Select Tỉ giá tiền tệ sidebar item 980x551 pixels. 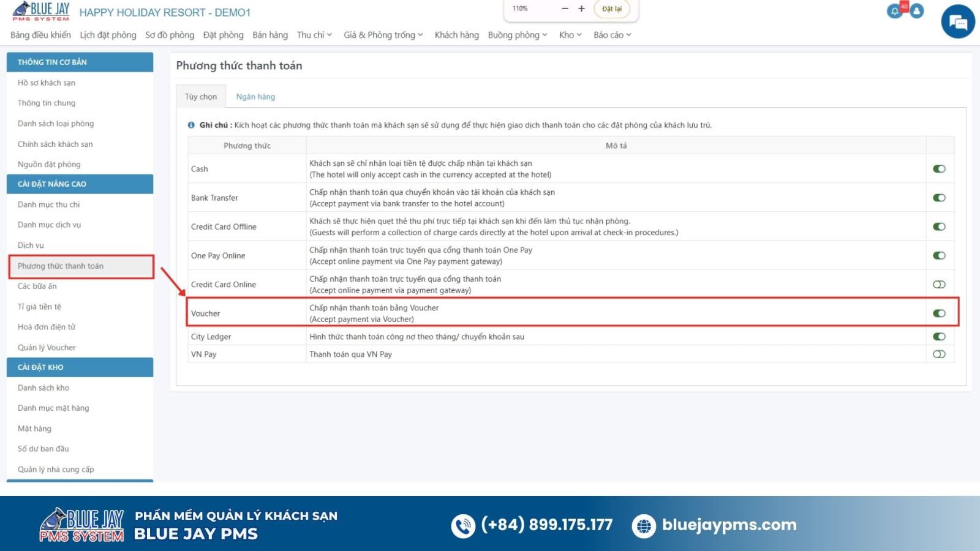(39, 307)
